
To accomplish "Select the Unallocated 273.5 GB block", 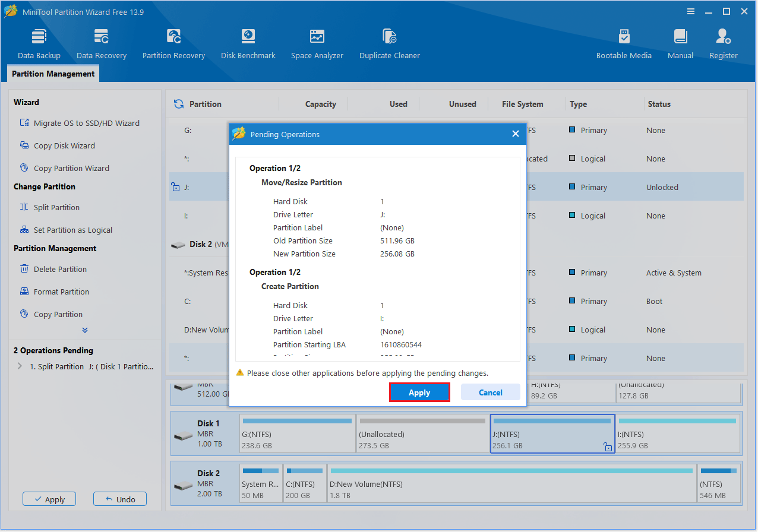I will (422, 434).
